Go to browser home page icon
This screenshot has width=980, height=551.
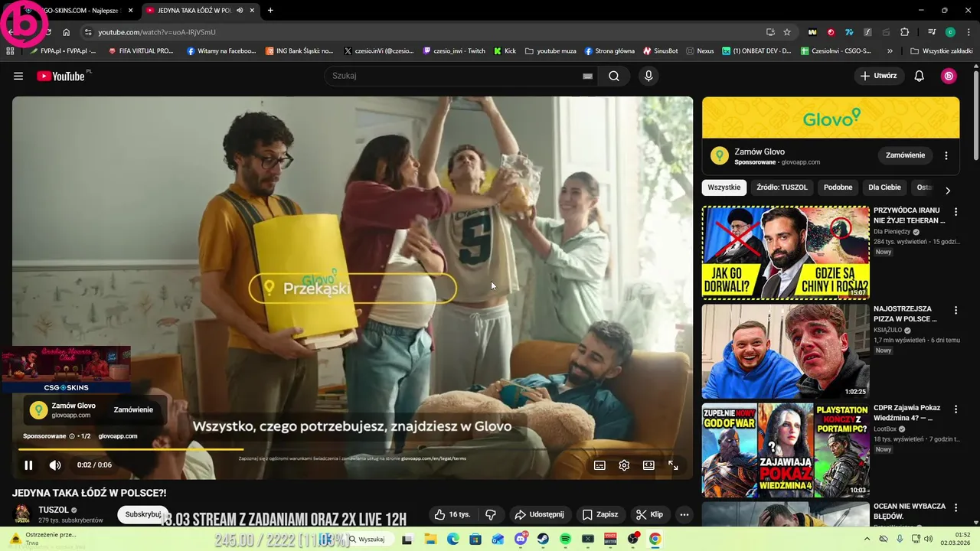click(67, 32)
